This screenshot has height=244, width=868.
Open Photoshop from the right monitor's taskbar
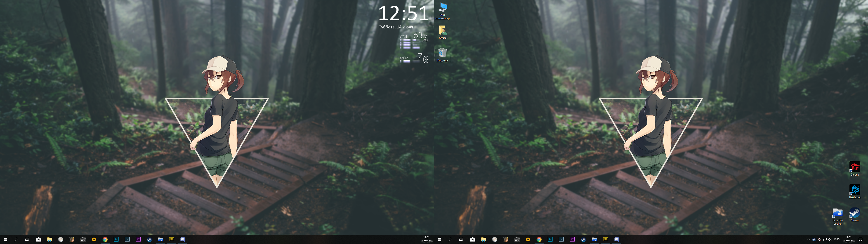550,240
